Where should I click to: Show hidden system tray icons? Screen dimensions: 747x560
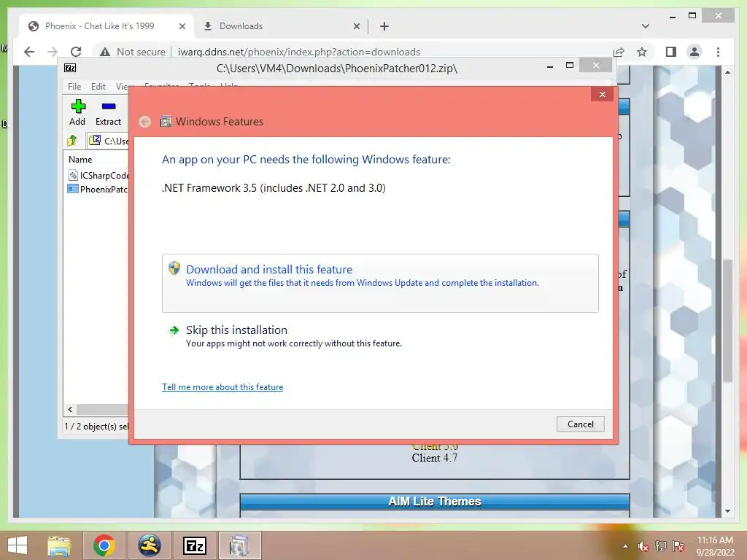click(625, 546)
